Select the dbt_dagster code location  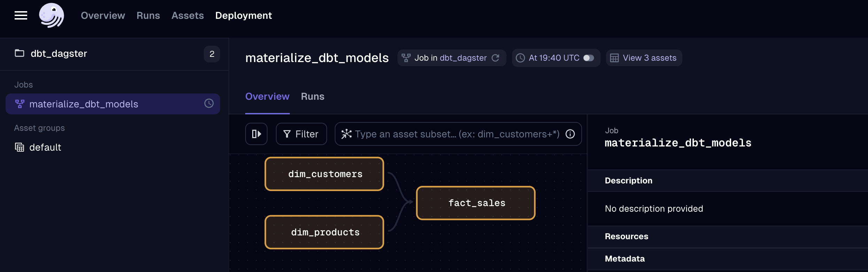pyautogui.click(x=59, y=53)
